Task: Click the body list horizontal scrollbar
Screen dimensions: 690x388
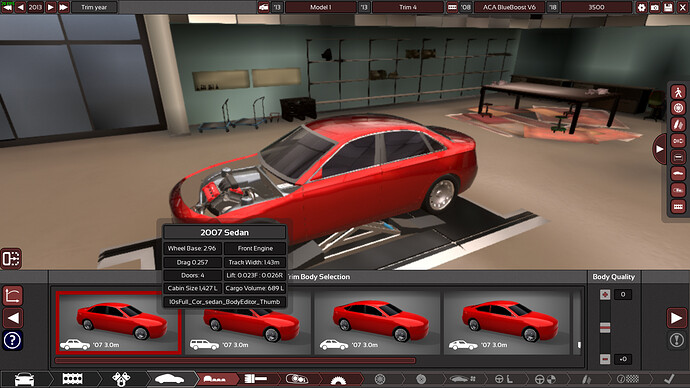Action: pyautogui.click(x=235, y=361)
